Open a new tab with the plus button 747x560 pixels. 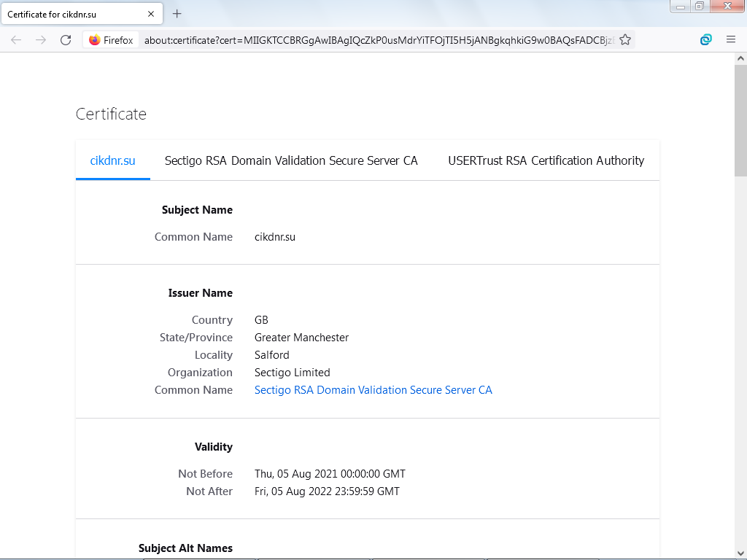(x=177, y=14)
